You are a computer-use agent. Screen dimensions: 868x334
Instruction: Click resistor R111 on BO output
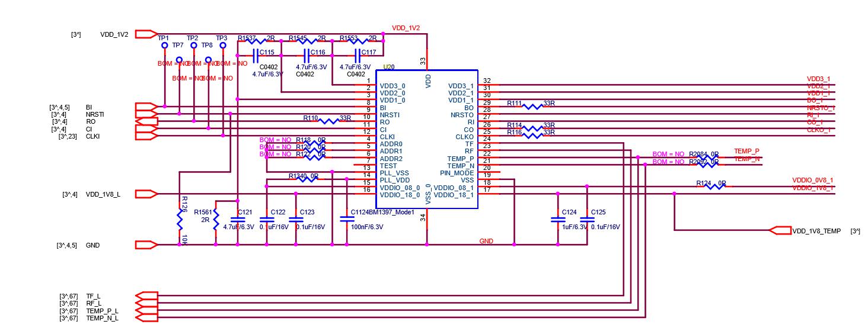click(532, 107)
